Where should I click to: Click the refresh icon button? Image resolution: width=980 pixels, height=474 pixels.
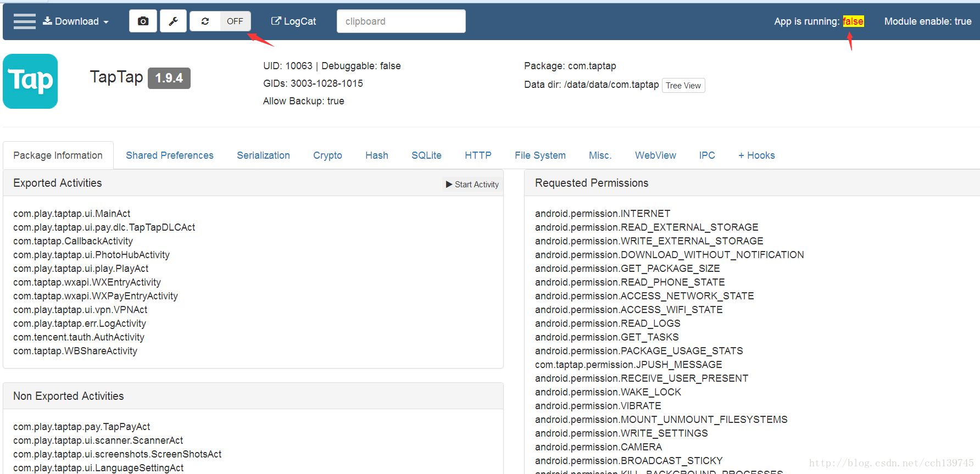pyautogui.click(x=205, y=21)
